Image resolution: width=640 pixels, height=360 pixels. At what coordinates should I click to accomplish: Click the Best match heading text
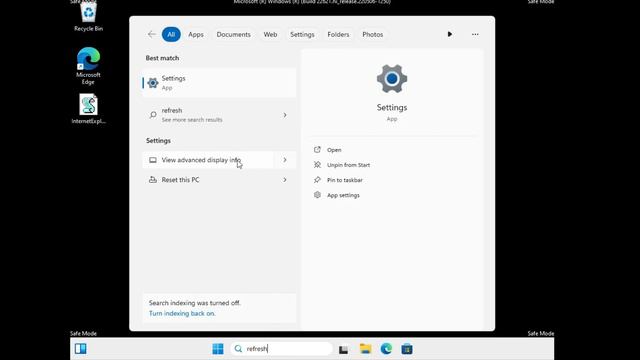coord(162,58)
